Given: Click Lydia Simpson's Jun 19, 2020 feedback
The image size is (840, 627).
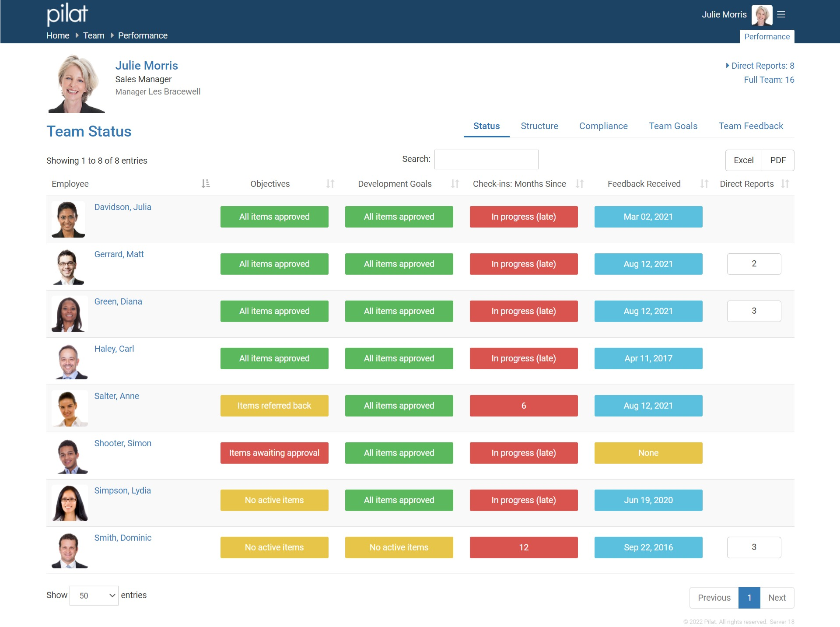Looking at the screenshot, I should coord(648,500).
